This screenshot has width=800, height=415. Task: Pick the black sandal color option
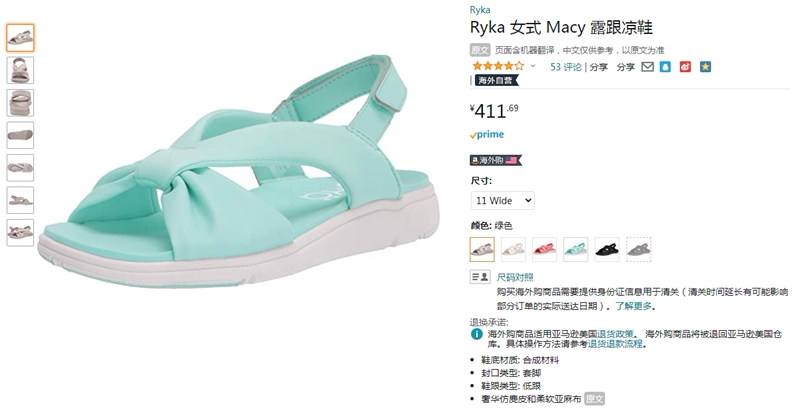point(607,249)
